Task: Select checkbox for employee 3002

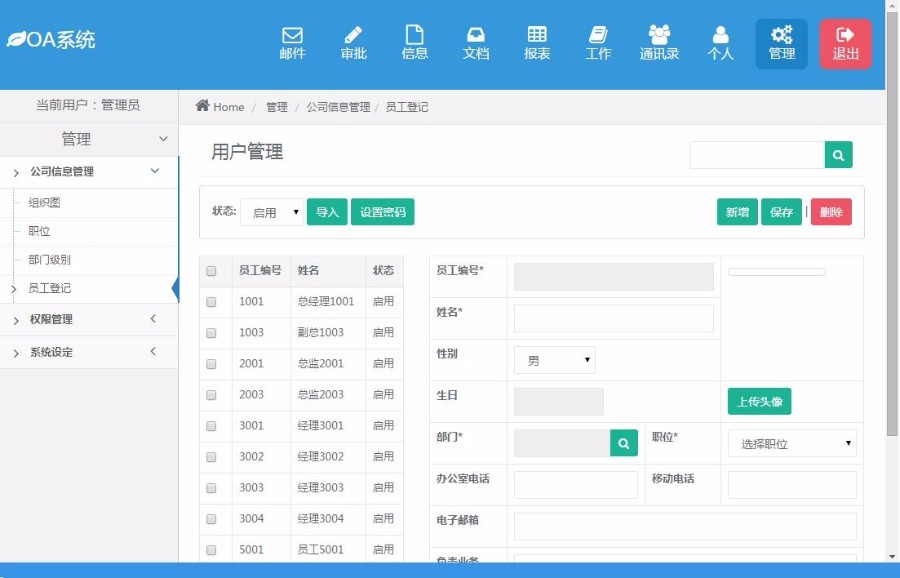Action: coord(211,457)
